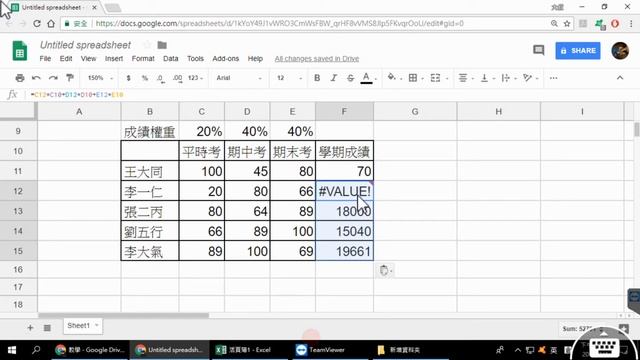Open horizontal align options
This screenshot has height=360, width=640.
click(464, 78)
